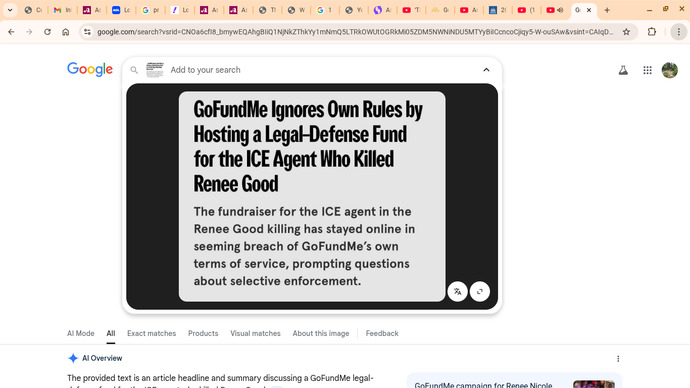
Task: Open the Products tab
Action: pyautogui.click(x=203, y=333)
